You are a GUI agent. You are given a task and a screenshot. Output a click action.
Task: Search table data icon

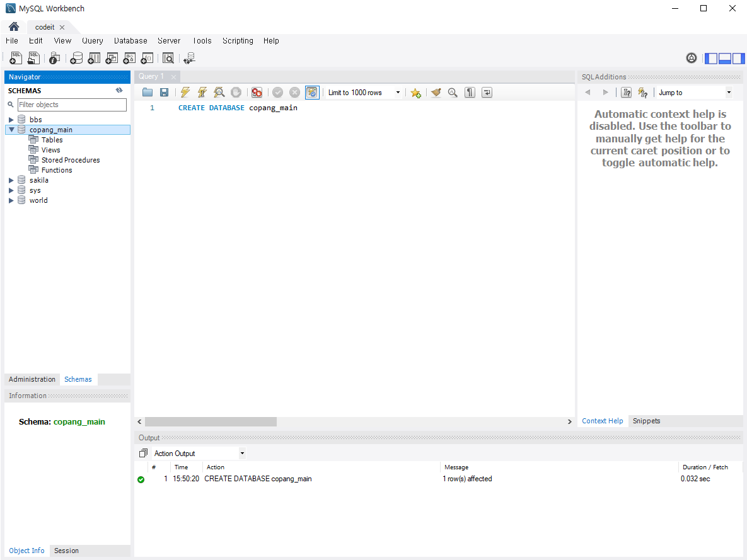point(168,58)
